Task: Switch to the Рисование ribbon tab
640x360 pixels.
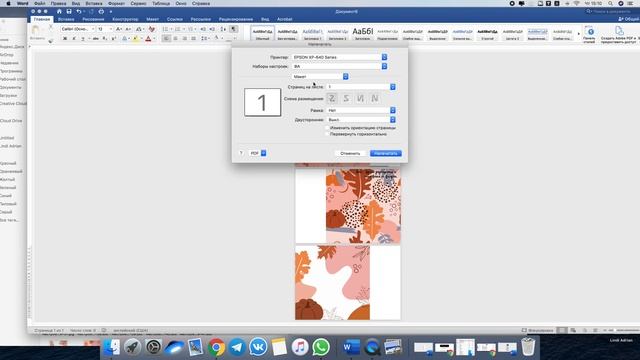Action: point(93,19)
